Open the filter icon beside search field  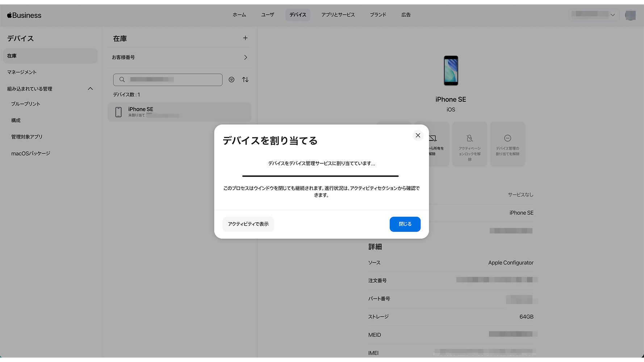click(231, 80)
